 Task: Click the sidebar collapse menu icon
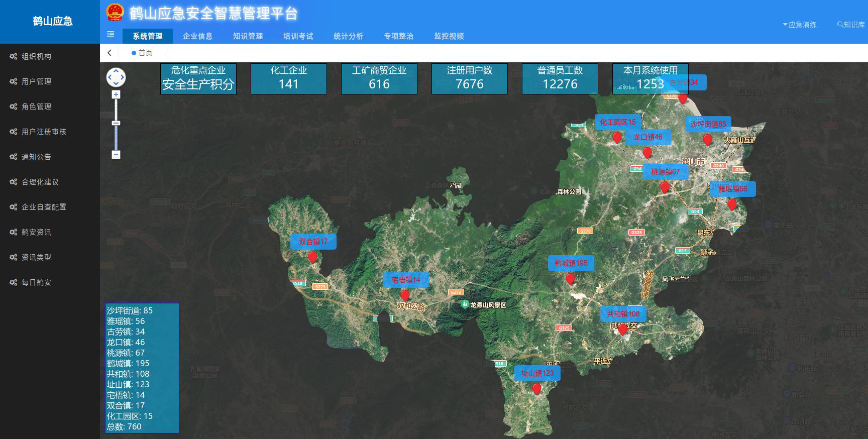point(111,34)
